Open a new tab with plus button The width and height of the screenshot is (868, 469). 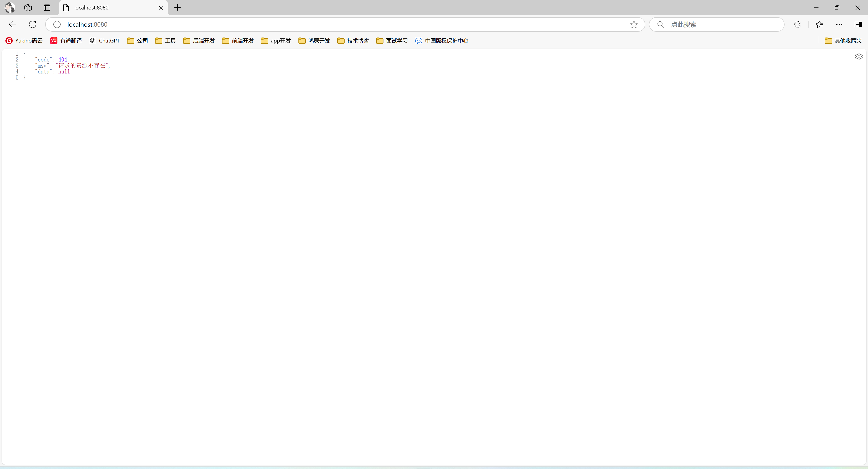click(x=177, y=7)
